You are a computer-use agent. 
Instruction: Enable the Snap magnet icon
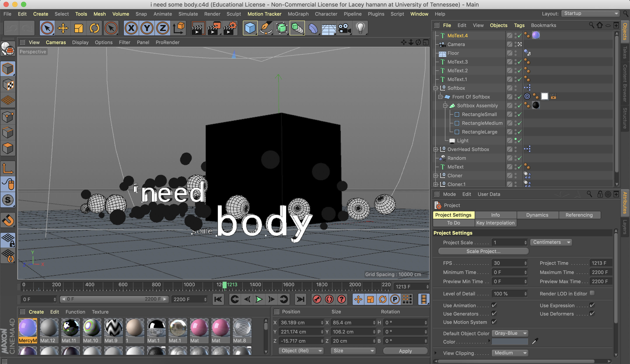(8, 220)
